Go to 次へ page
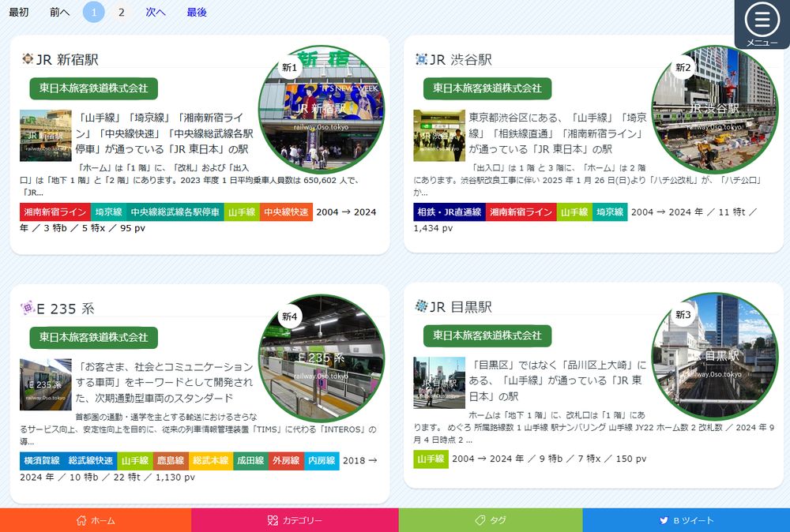Screen dimensions: 790x532 (156, 12)
